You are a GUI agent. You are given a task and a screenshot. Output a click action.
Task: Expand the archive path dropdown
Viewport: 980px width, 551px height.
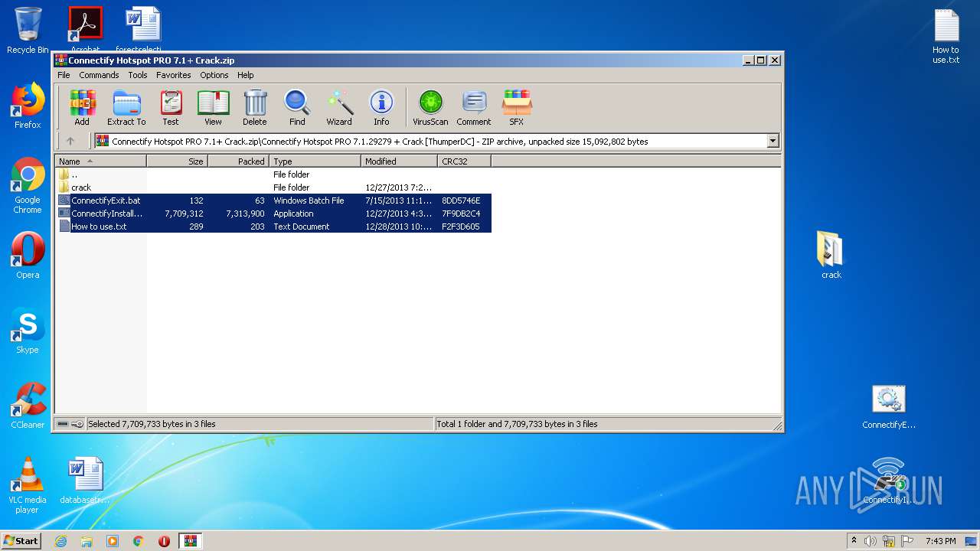[773, 141]
